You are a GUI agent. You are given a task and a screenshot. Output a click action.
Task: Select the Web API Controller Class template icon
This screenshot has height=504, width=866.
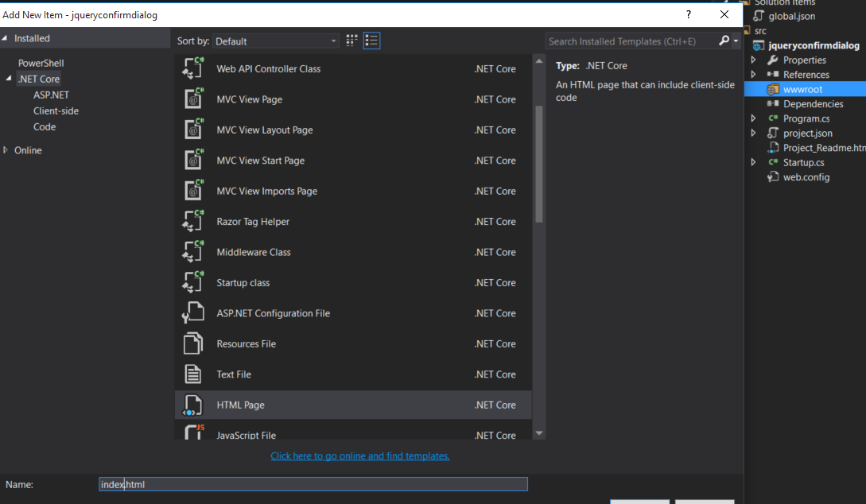coord(193,68)
